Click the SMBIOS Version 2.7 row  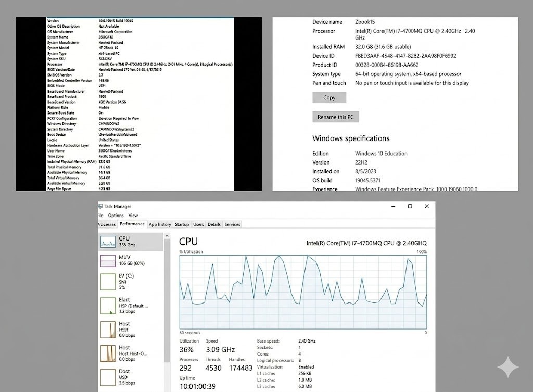pos(140,75)
